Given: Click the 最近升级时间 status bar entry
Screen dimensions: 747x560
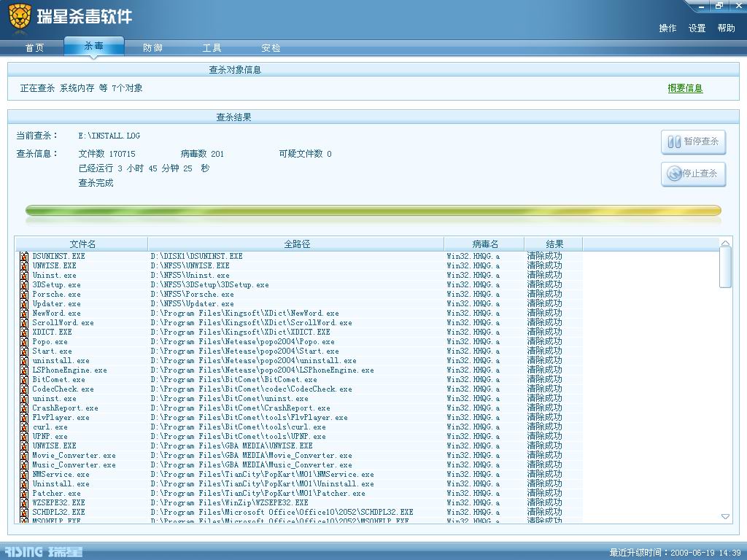Looking at the screenshot, I should [675, 553].
